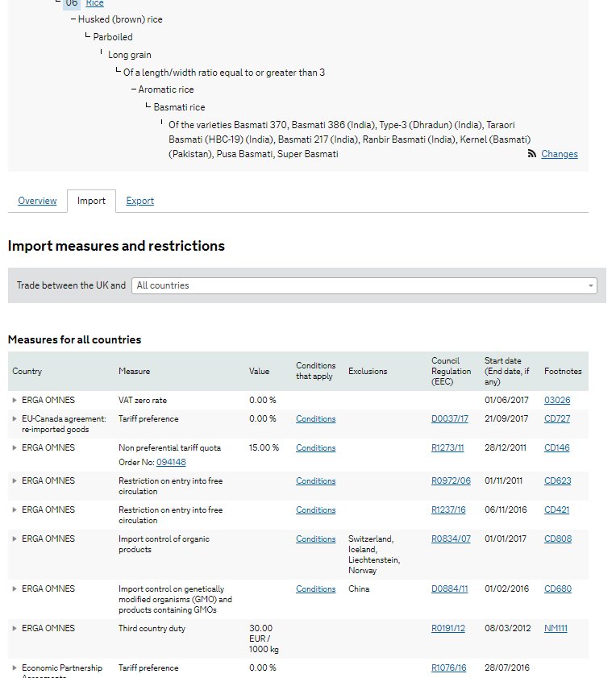The width and height of the screenshot is (616, 678).
Task: Expand the Third country duty row
Action: 15,628
